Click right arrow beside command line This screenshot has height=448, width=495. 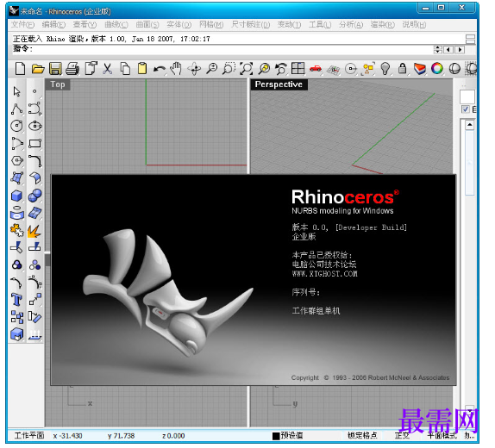point(460,49)
